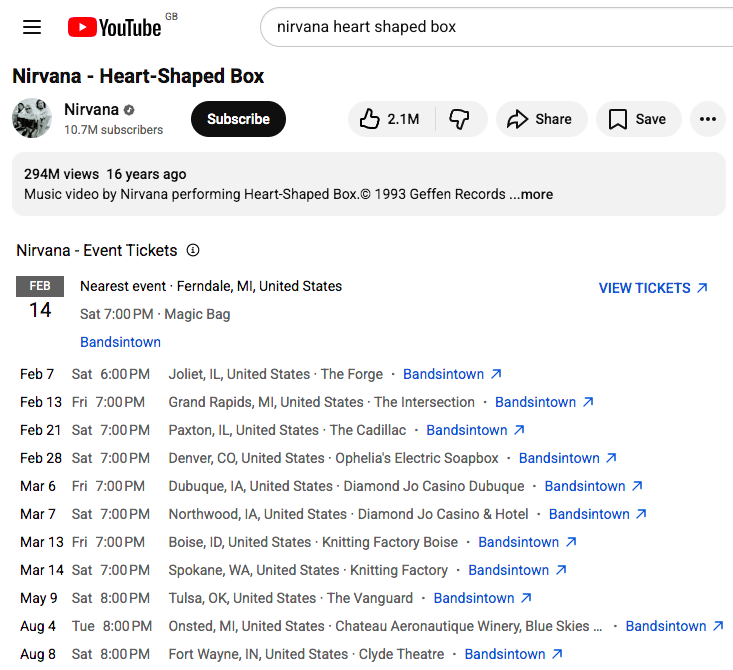Open Bandsintown link for Fort Wayne event
Viewport: 733px width, 670px height.
[514, 654]
